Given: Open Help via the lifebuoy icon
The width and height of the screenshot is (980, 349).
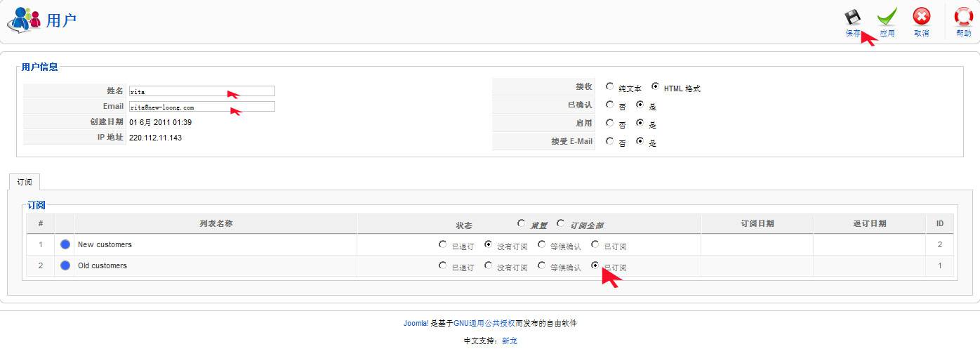Looking at the screenshot, I should 964,18.
